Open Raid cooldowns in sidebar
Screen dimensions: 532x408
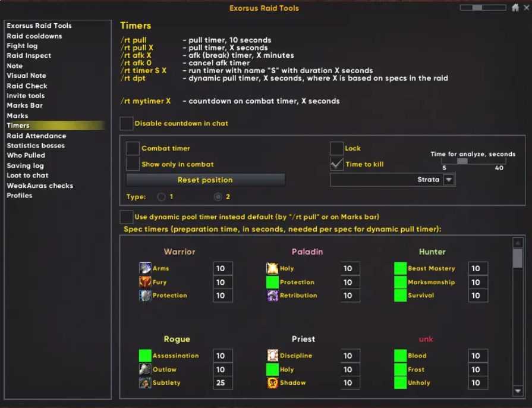(x=34, y=36)
